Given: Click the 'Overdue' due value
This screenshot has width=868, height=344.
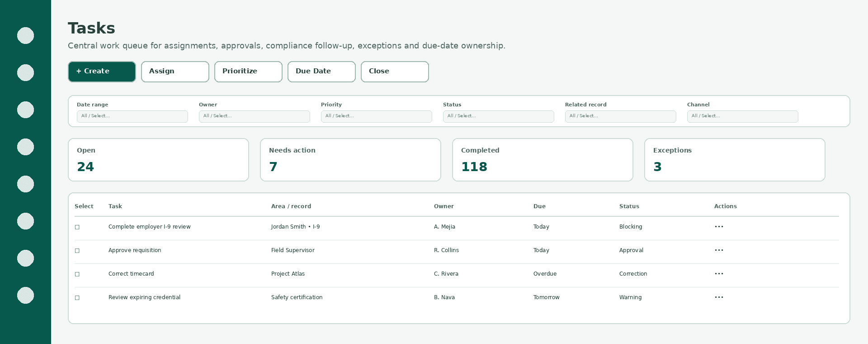Looking at the screenshot, I should pyautogui.click(x=545, y=274).
